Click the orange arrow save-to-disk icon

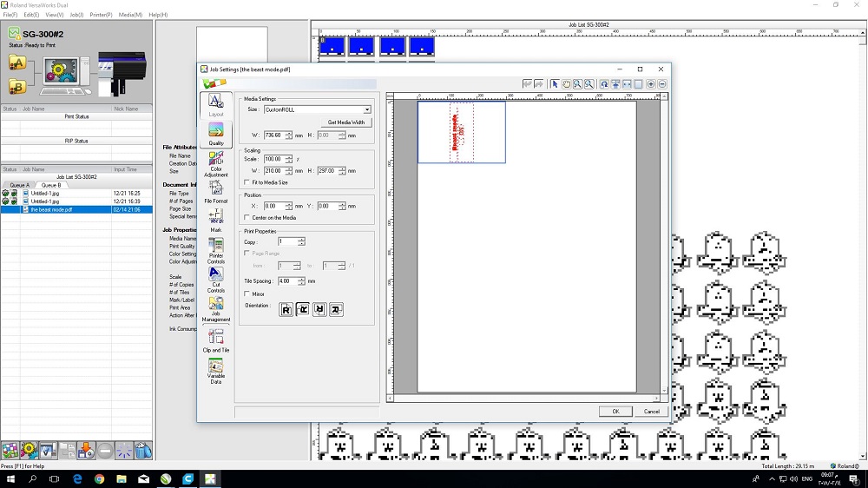[86, 451]
